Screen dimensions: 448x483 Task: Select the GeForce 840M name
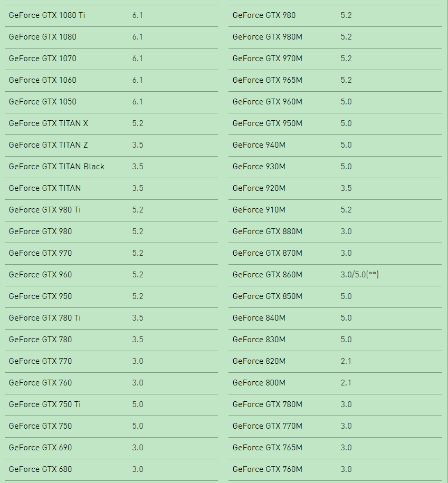click(x=259, y=318)
